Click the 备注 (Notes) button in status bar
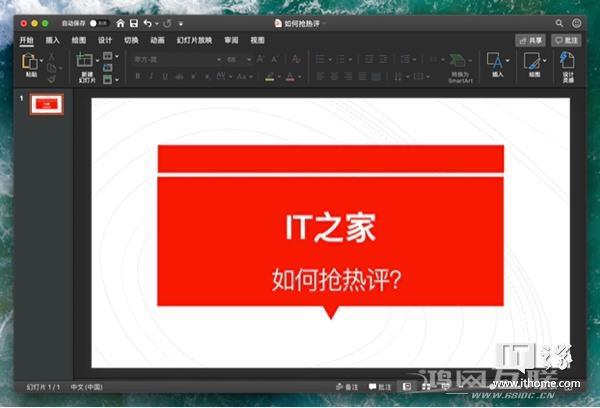 tap(347, 387)
